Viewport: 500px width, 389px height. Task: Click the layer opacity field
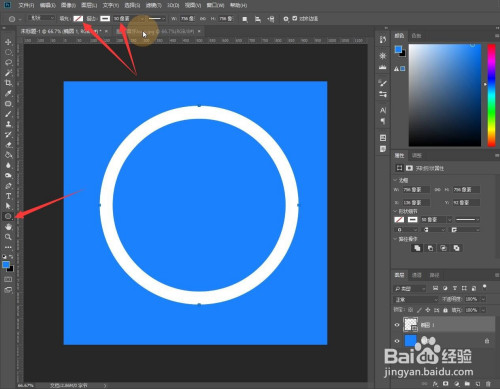pyautogui.click(x=472, y=299)
